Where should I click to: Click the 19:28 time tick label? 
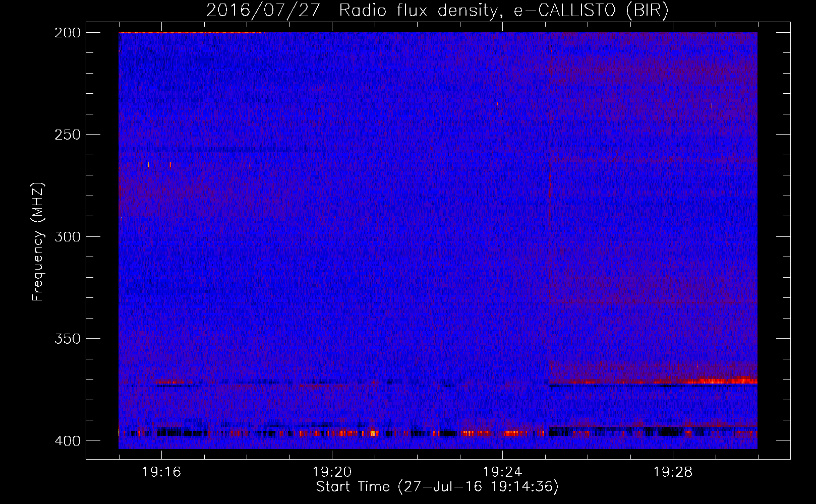click(x=673, y=472)
